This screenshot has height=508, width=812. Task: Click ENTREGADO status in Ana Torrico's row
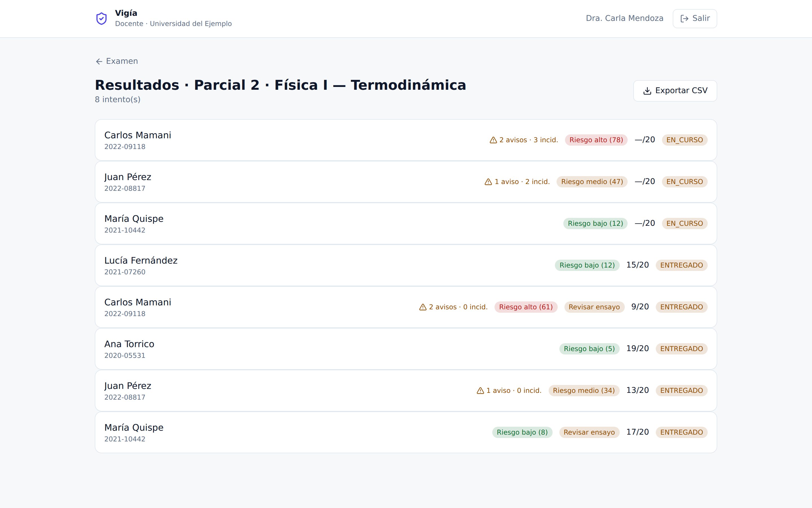[681, 349]
